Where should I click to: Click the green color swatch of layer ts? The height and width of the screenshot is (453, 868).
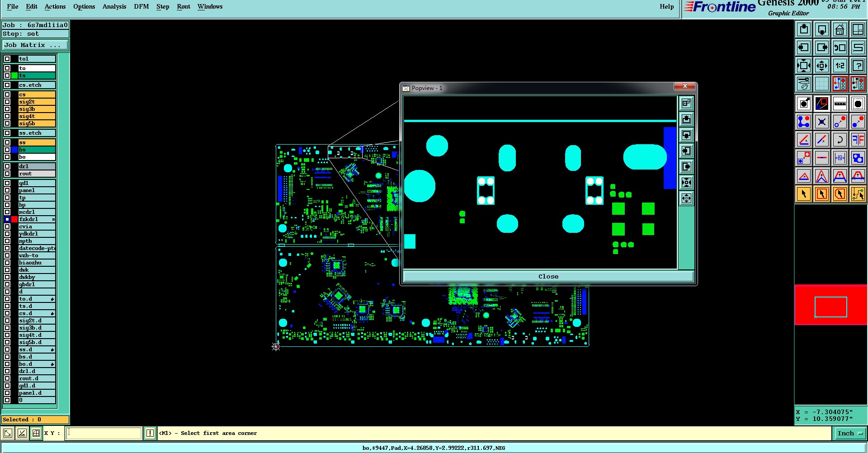click(14, 75)
